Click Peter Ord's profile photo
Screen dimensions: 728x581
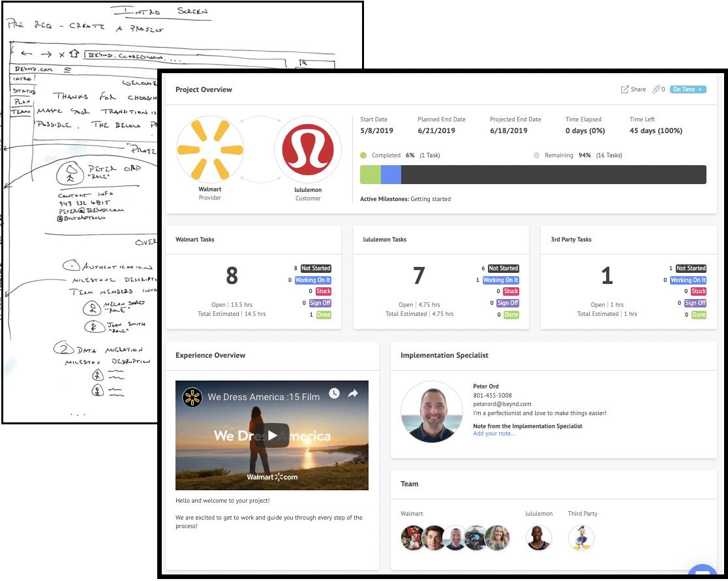[x=432, y=411]
